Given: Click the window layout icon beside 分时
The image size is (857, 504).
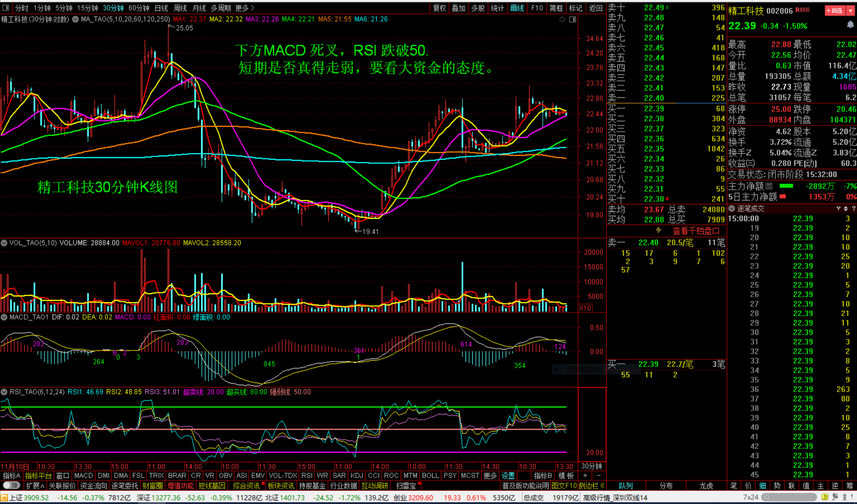Looking at the screenshot, I should coord(6,8).
